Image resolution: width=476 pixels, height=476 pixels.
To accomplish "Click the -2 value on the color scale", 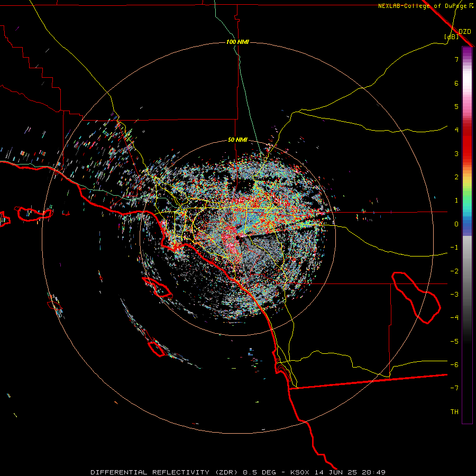I will [454, 271].
